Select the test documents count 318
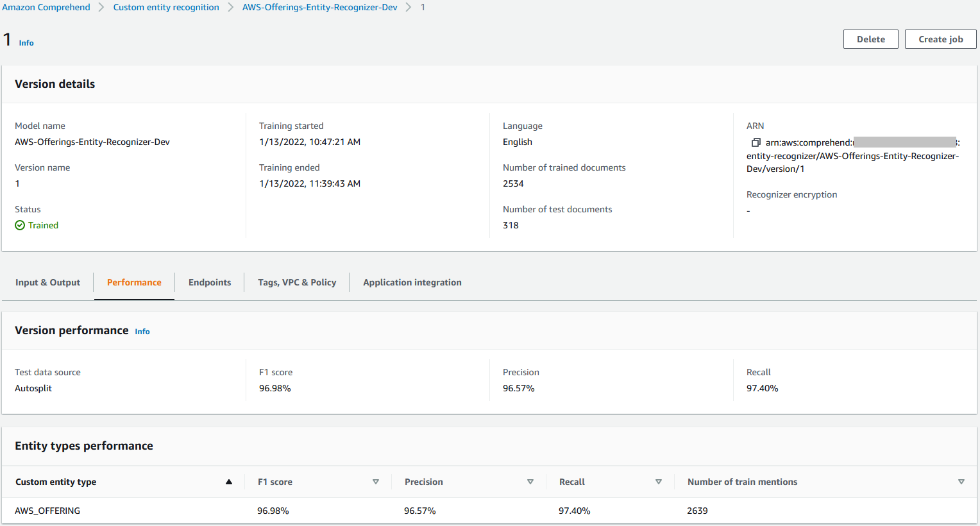 511,225
